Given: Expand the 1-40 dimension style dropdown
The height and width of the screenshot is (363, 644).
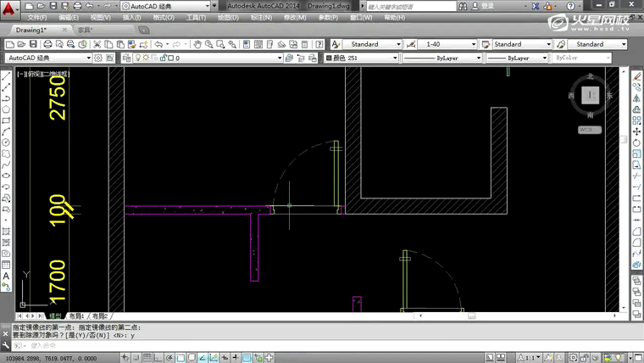Looking at the screenshot, I should pos(448,44).
